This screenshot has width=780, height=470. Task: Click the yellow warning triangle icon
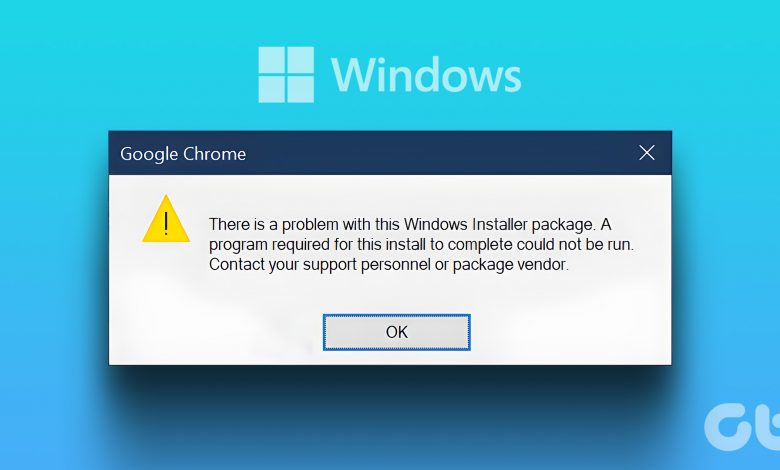pyautogui.click(x=166, y=219)
